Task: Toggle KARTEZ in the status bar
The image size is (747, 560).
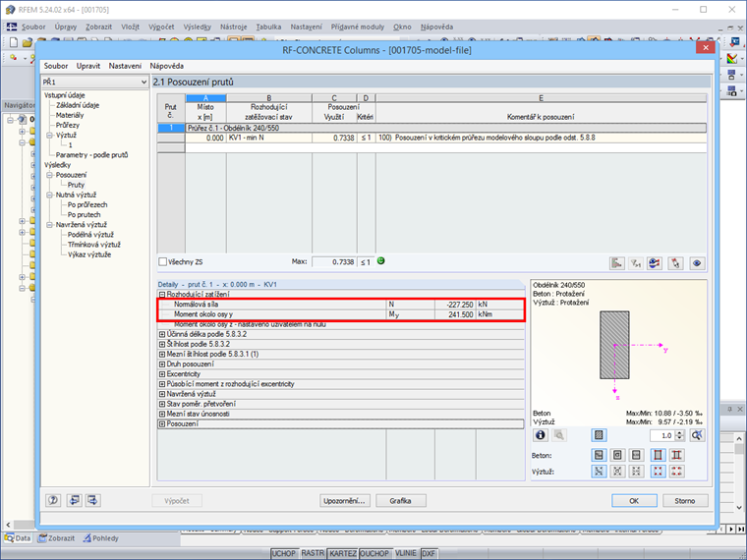Action: coord(343,553)
